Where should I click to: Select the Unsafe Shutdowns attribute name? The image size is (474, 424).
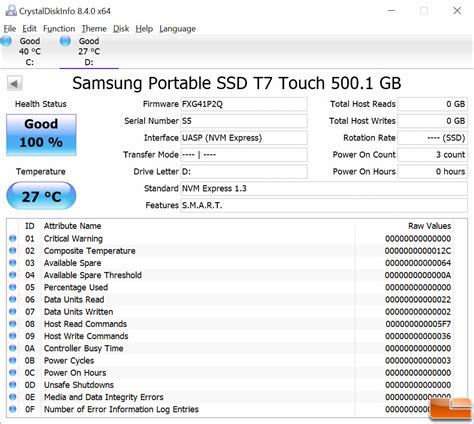tap(79, 385)
